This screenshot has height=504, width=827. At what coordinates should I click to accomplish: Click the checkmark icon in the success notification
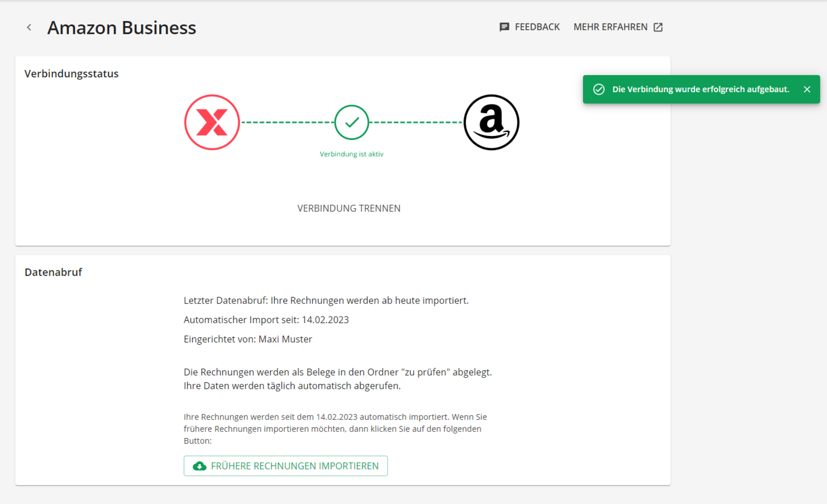pyautogui.click(x=599, y=89)
